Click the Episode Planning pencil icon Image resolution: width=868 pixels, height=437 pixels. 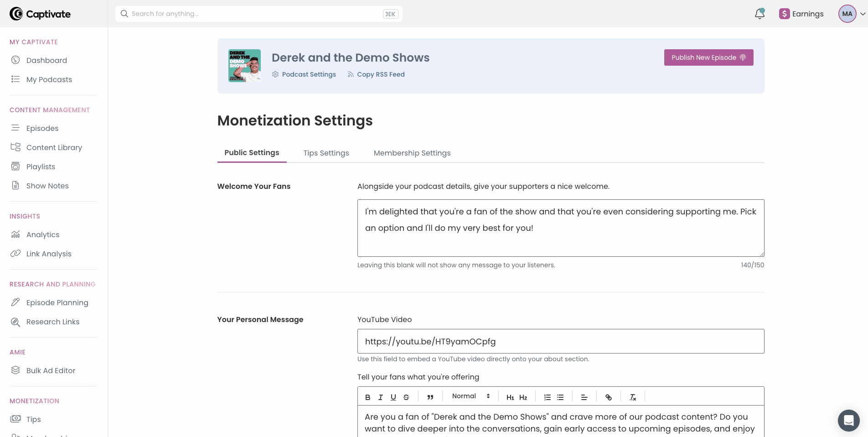tap(15, 302)
